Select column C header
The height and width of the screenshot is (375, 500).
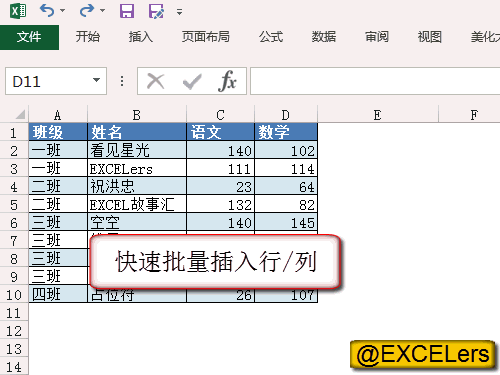tap(220, 115)
